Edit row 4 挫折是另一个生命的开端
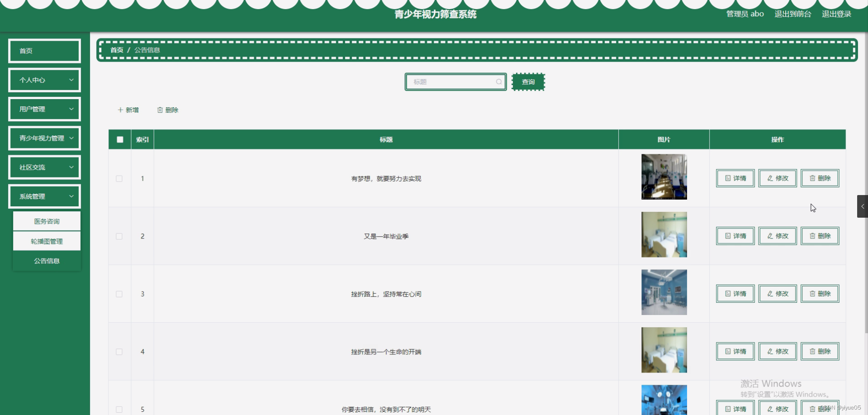Screen dimensions: 868x415 tap(778, 351)
